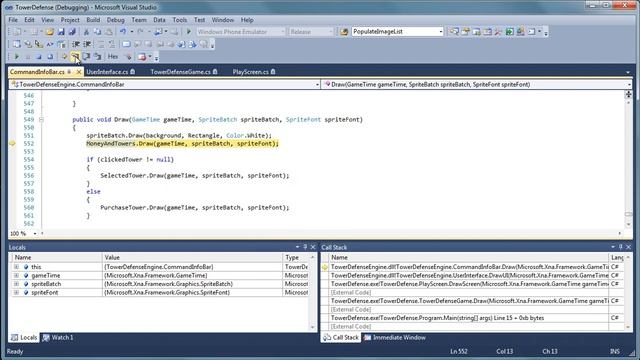Click the green Start Page icon
This screenshot has height=360, width=640.
click(x=509, y=31)
